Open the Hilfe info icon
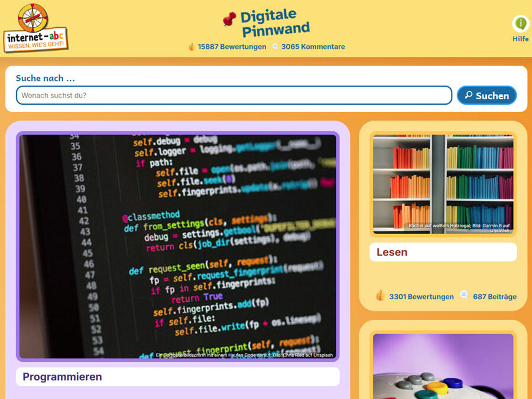532x399 pixels. (520, 24)
